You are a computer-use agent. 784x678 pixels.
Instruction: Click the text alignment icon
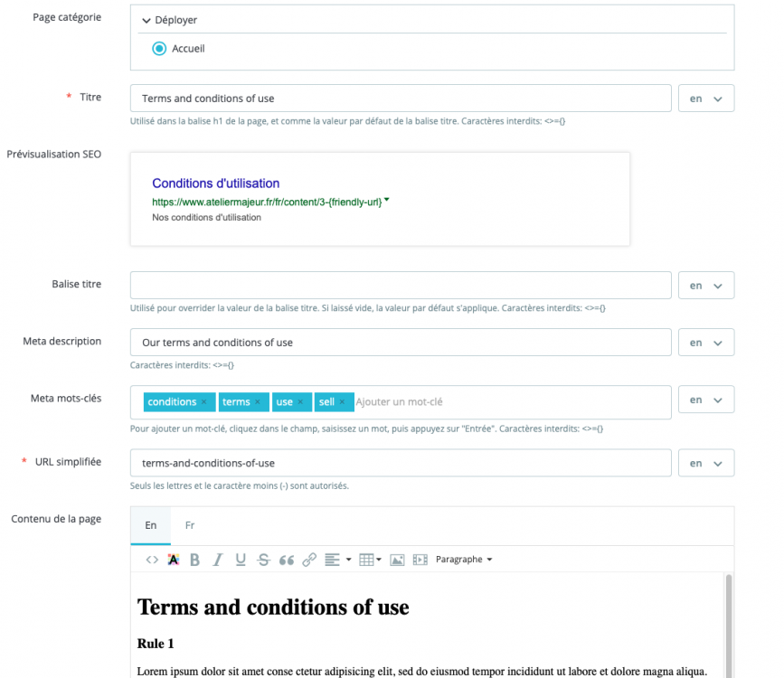coord(332,560)
